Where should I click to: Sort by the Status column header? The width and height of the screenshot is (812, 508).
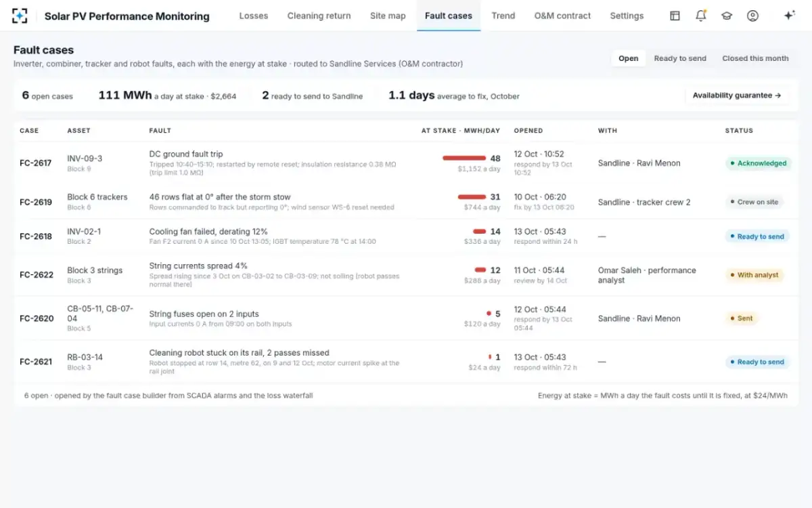pos(739,131)
